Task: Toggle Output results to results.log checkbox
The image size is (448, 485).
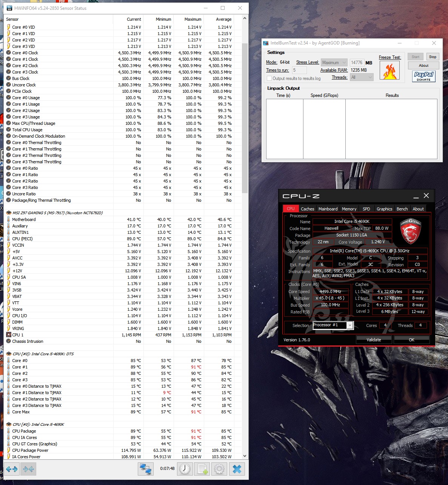Action: pyautogui.click(x=269, y=78)
